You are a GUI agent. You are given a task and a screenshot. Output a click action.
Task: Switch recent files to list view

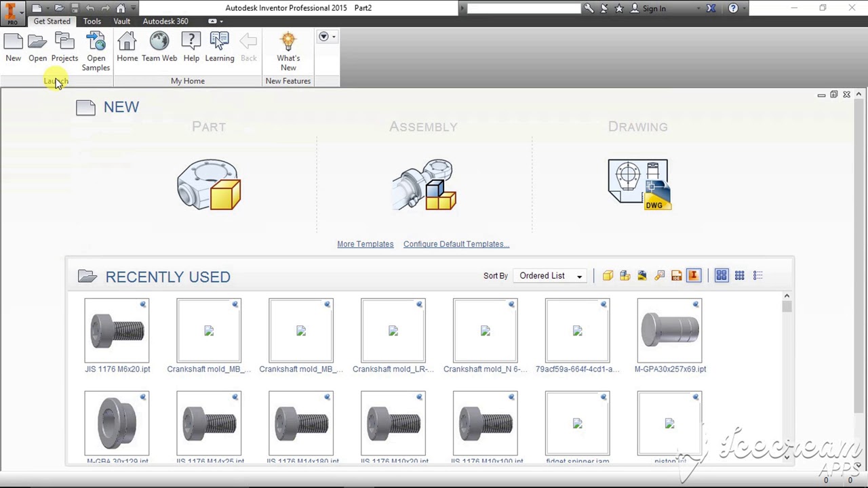pos(758,275)
